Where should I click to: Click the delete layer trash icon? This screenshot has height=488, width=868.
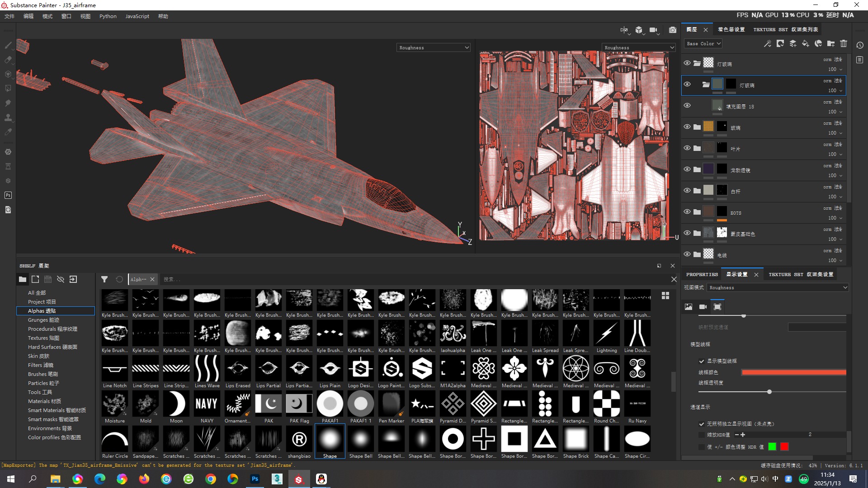844,43
